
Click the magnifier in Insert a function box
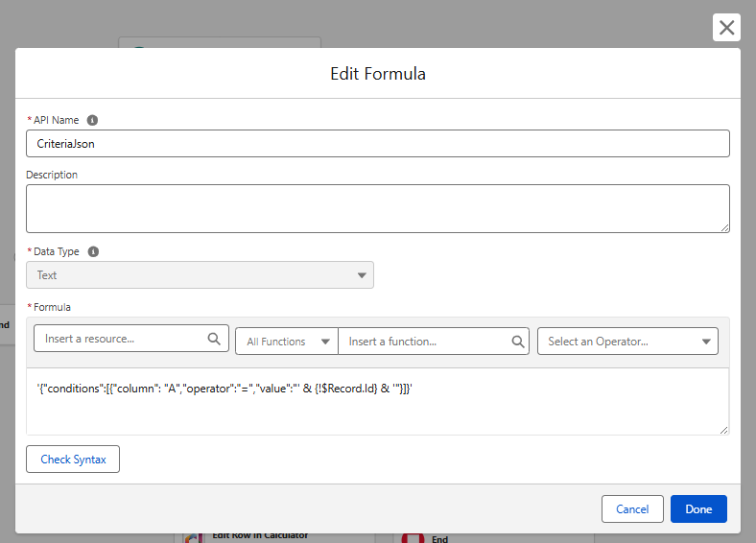point(517,342)
